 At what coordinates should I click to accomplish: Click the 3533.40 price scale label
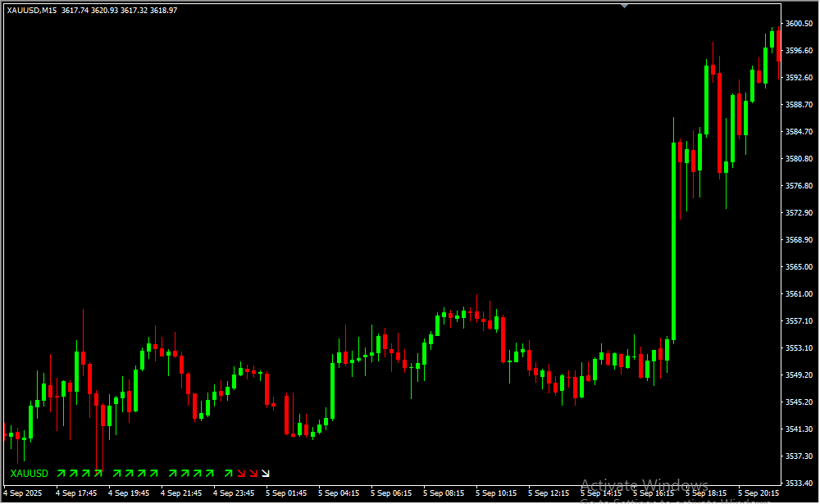click(x=799, y=483)
